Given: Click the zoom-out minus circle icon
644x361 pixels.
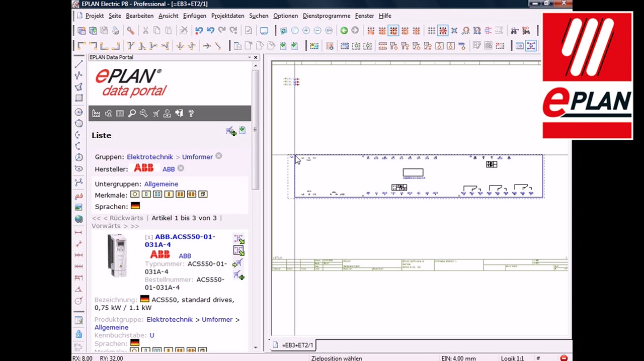Looking at the screenshot, I should 317,31.
